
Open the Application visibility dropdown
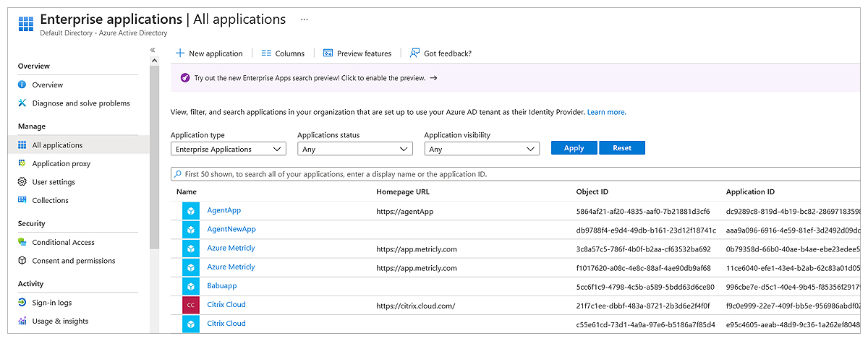pyautogui.click(x=482, y=149)
